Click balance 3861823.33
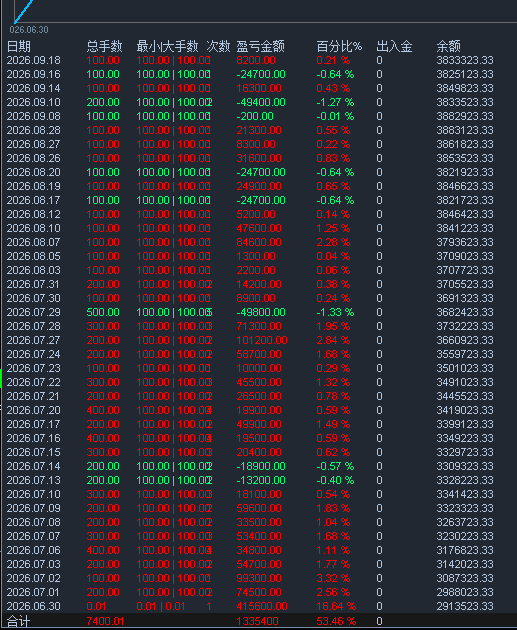The width and height of the screenshot is (517, 630). (465, 144)
